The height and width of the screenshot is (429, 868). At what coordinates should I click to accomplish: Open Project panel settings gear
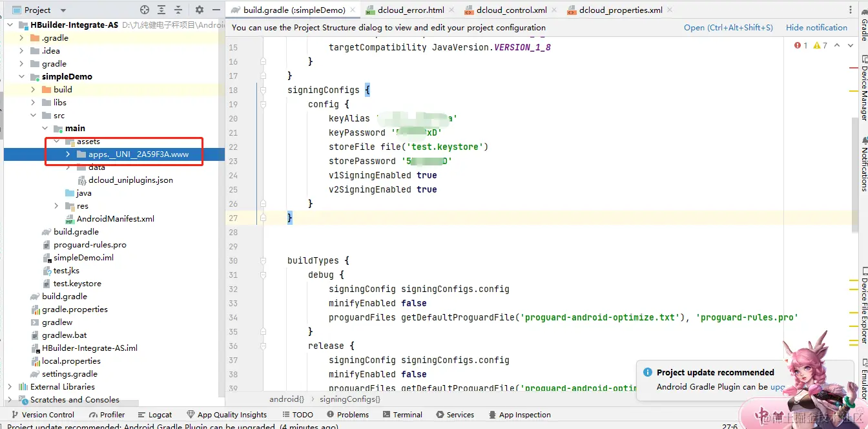point(199,10)
